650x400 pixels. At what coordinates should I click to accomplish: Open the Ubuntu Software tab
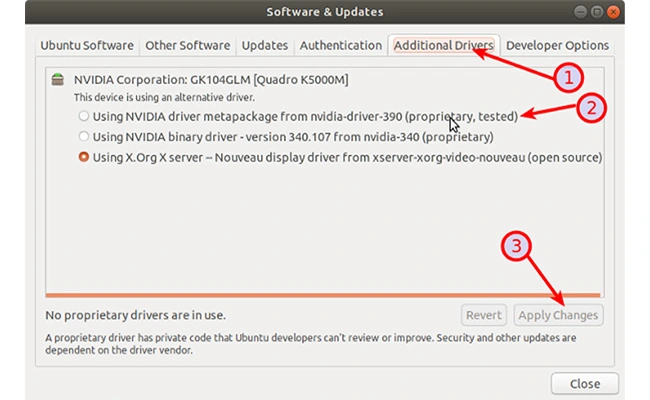point(87,45)
